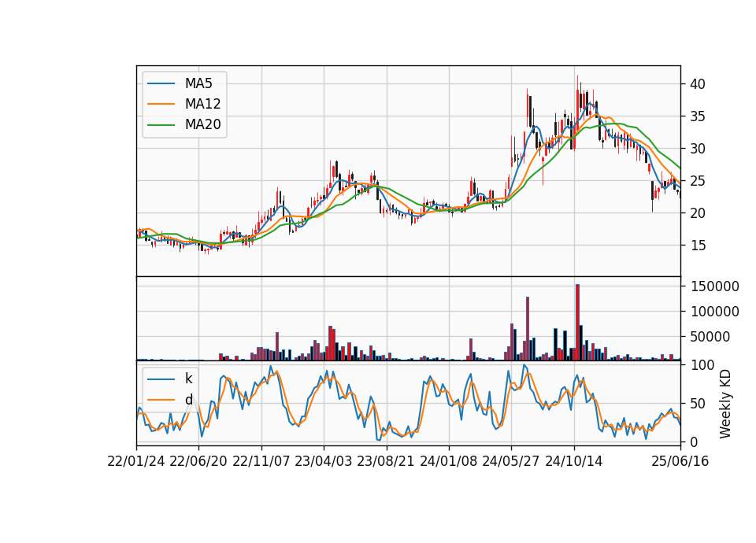Click the MA20 legend label
The height and width of the screenshot is (543, 756).
[x=202, y=124]
